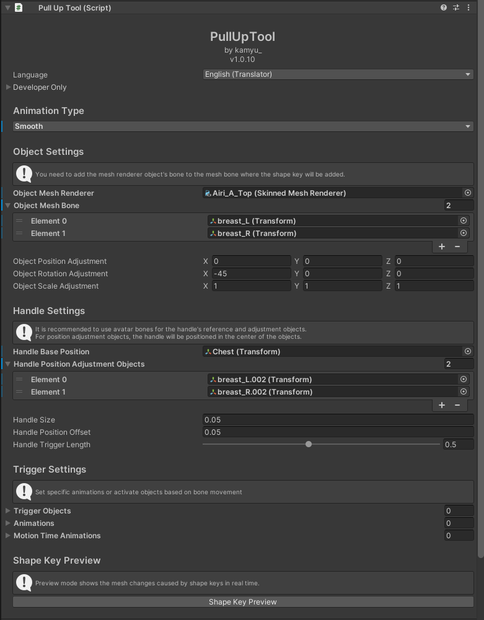This screenshot has width=484, height=620.
Task: Expand the Trigger Objects list
Action: pos(8,510)
